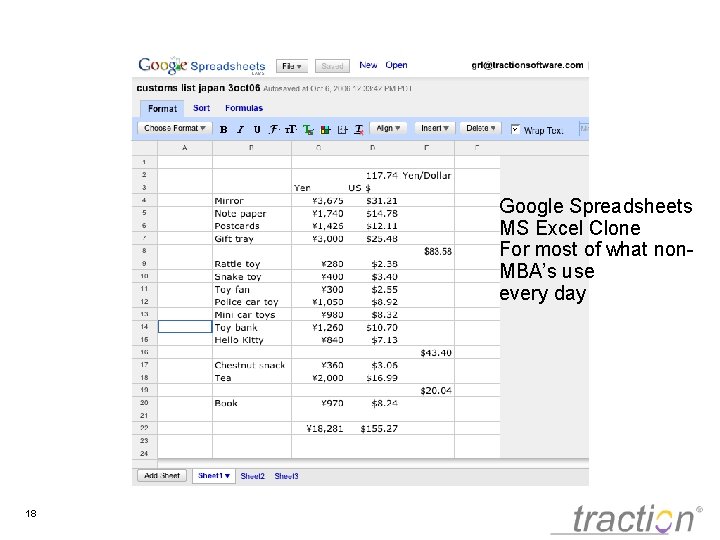Screen dimensions: 720x540
Task: Toggle underline formatting
Action: (257, 129)
